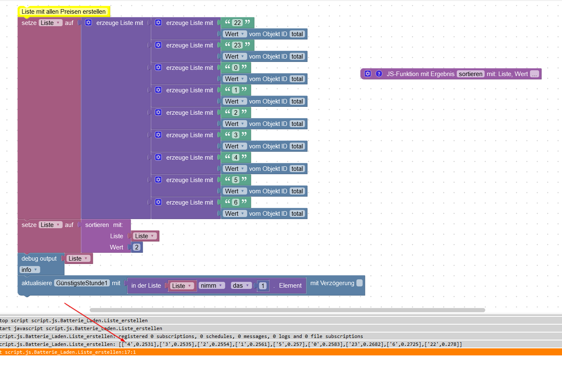Open gear of list block containing "3"

(158, 135)
